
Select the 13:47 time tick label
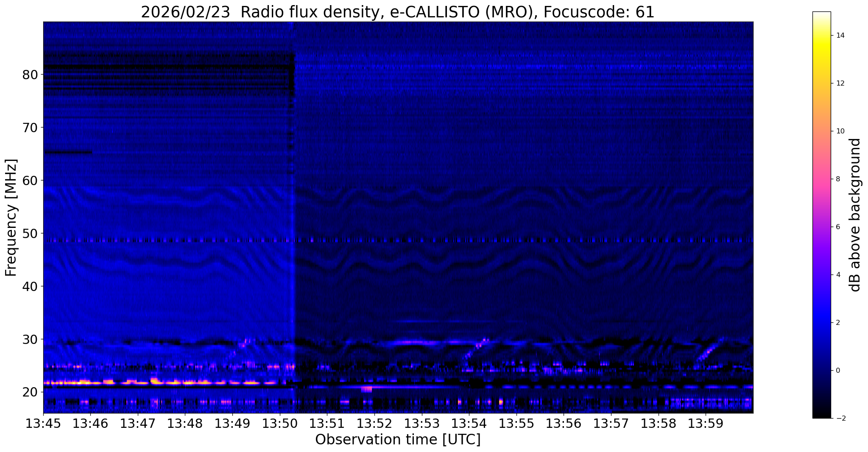tap(138, 424)
